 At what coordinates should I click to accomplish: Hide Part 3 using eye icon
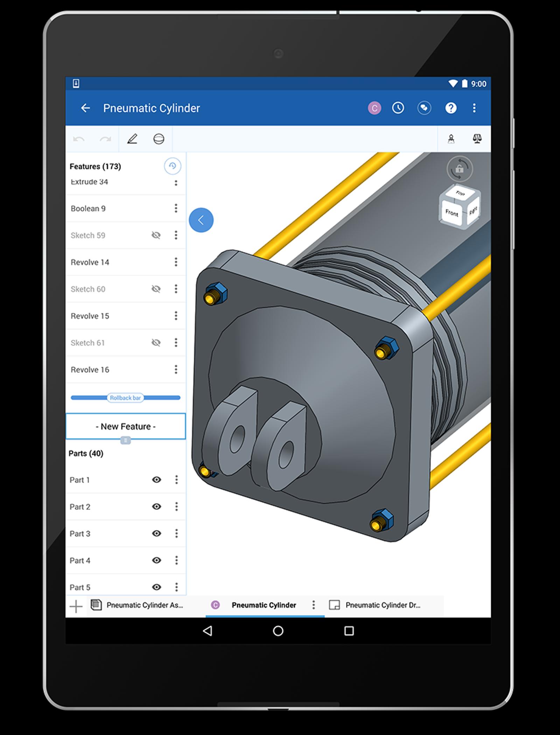[x=156, y=533]
